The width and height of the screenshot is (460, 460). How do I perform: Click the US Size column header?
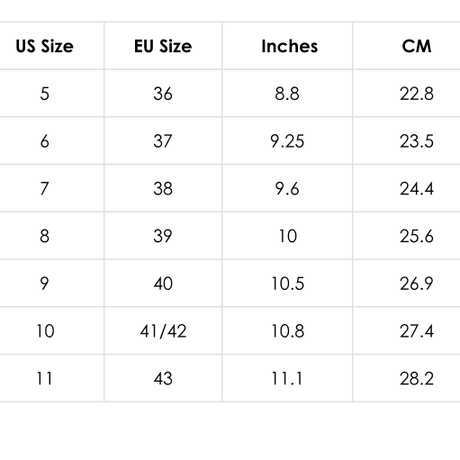point(45,46)
